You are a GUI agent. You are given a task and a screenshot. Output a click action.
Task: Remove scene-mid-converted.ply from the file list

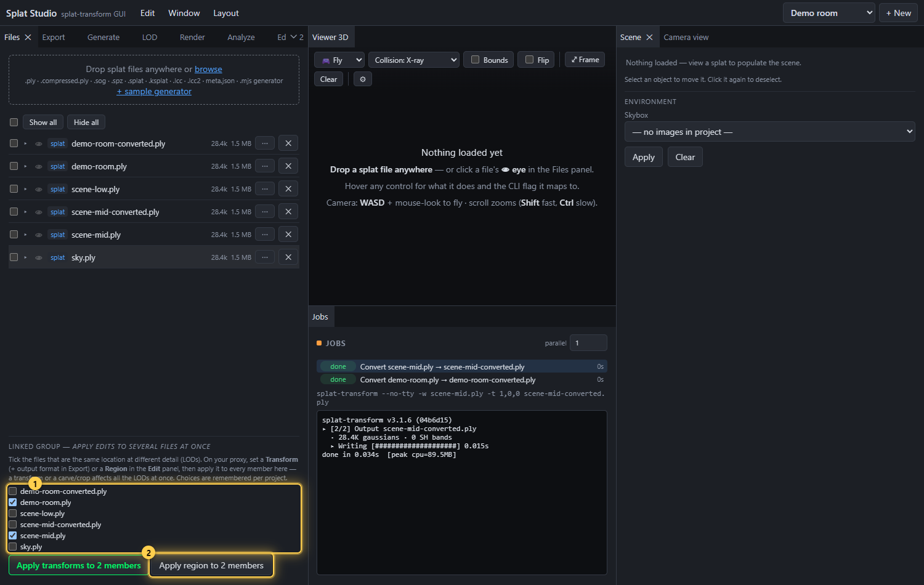pyautogui.click(x=288, y=212)
